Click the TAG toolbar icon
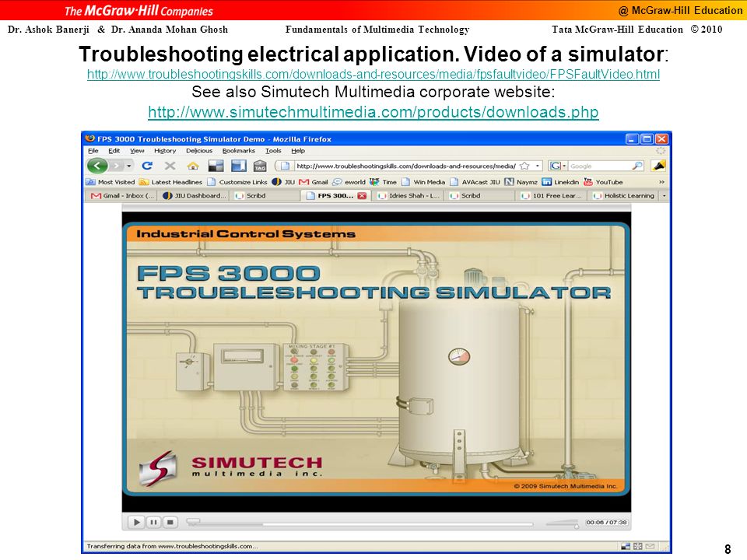 point(260,166)
